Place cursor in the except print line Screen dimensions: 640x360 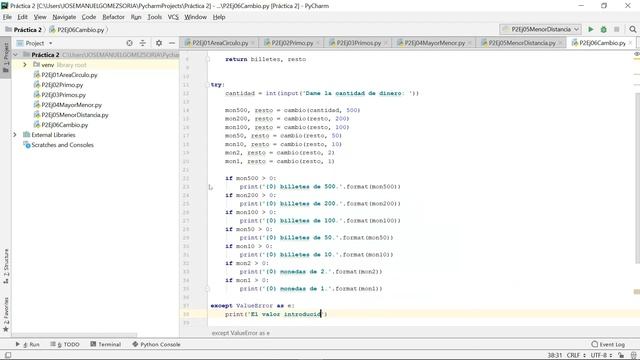pyautogui.click(x=276, y=314)
